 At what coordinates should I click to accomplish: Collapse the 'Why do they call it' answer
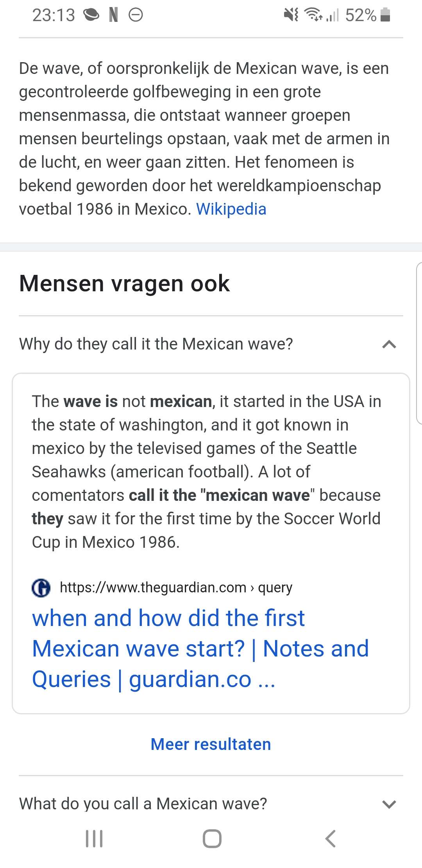click(389, 344)
